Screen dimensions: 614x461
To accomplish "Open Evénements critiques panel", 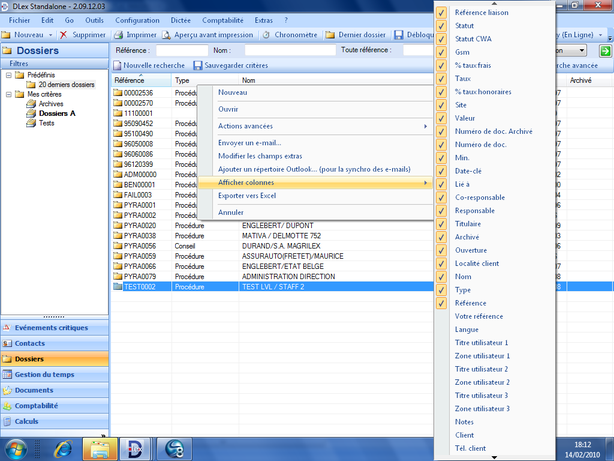I will click(52, 327).
